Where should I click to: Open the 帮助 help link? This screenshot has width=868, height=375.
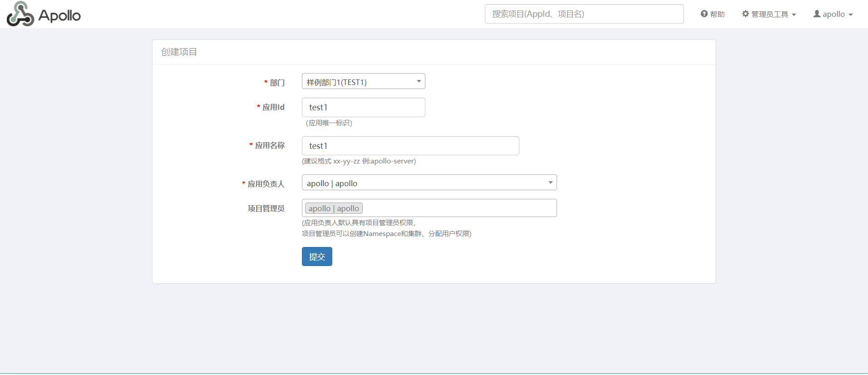[712, 14]
